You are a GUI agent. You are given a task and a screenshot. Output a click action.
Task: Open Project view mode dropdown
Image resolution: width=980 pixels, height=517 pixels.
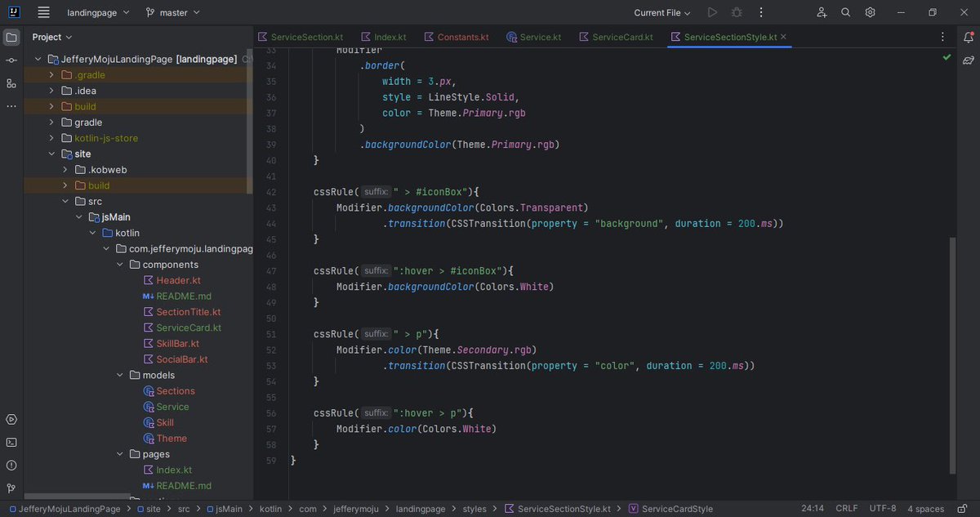pyautogui.click(x=52, y=37)
